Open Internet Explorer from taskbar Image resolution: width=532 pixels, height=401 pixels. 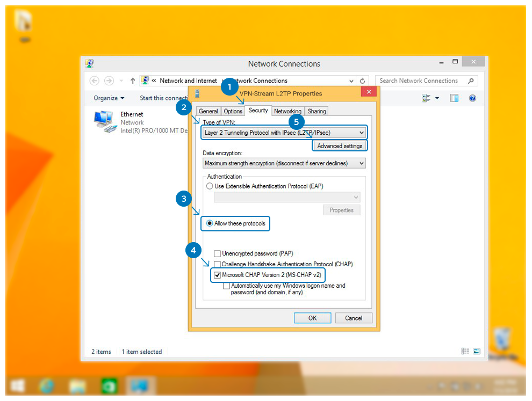pos(46,386)
